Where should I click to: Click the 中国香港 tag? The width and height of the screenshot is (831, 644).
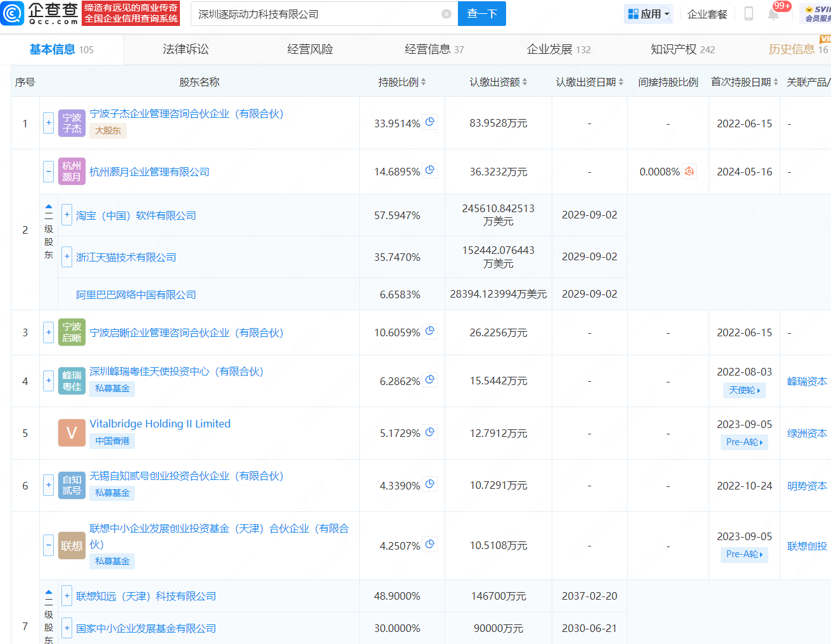click(x=112, y=441)
